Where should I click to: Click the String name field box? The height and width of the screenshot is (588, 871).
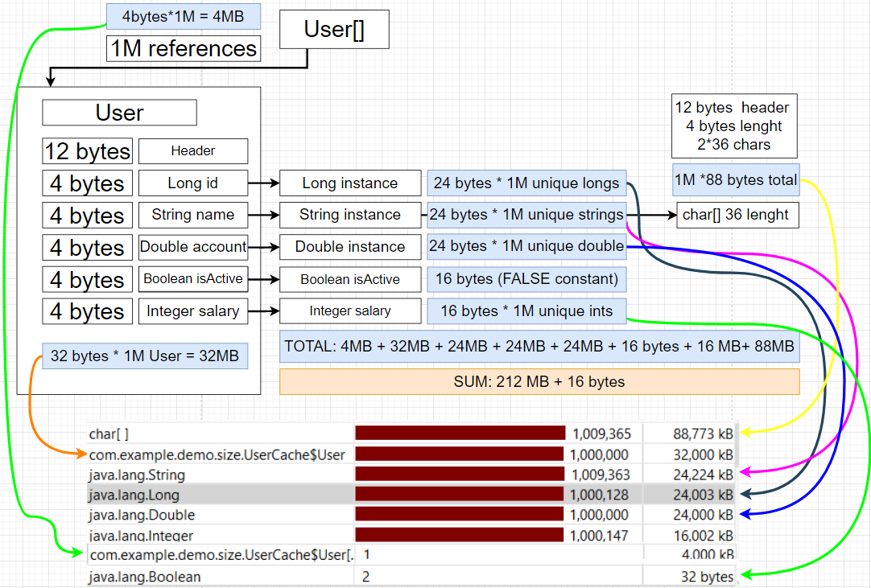[193, 215]
